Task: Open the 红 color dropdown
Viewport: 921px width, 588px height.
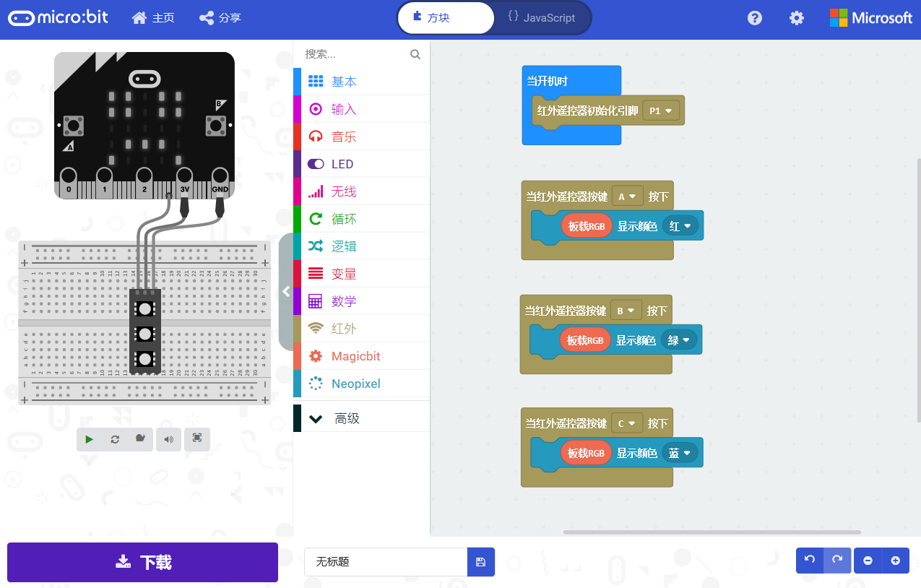Action: tap(680, 226)
